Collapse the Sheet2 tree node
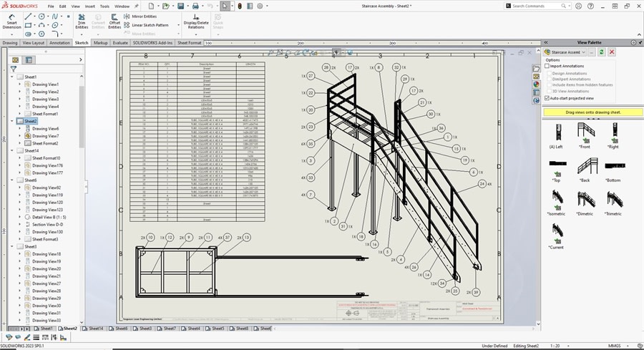 pos(13,122)
